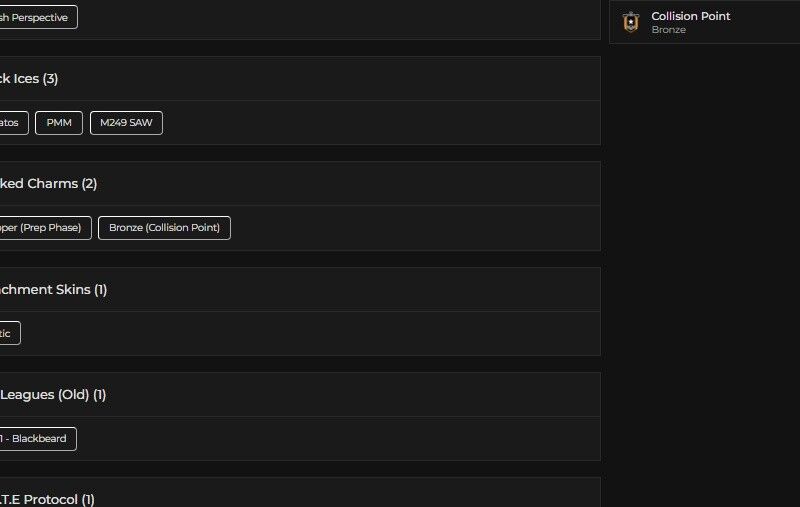Click the tag ending in 'tic'
Image resolution: width=800 pixels, height=507 pixels.
[x=9, y=333]
